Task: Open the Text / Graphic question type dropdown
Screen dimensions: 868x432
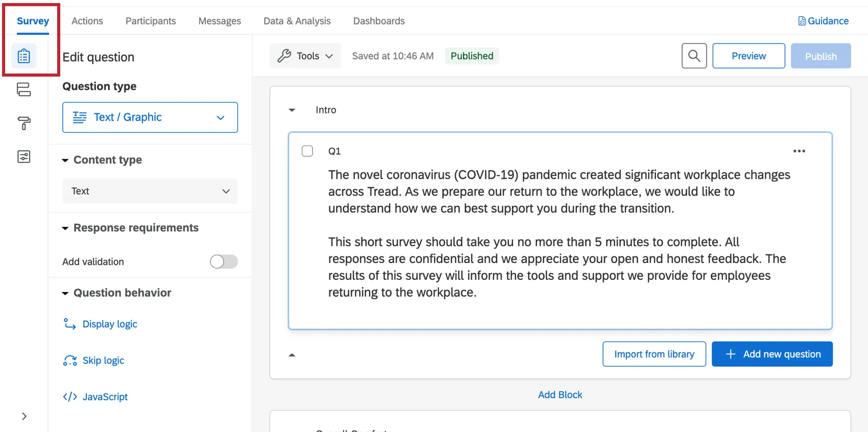Action: (x=150, y=117)
